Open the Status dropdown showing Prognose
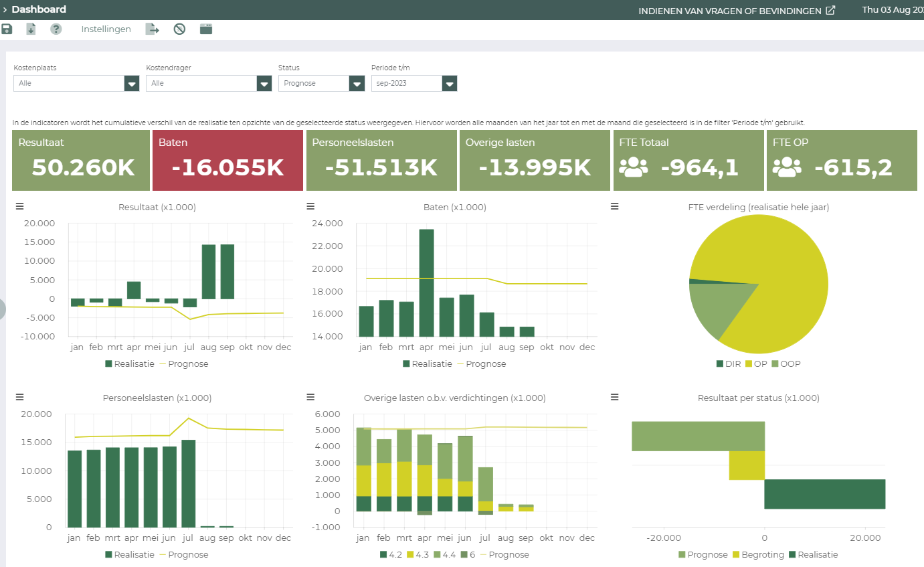Image resolution: width=924 pixels, height=567 pixels. [x=357, y=84]
